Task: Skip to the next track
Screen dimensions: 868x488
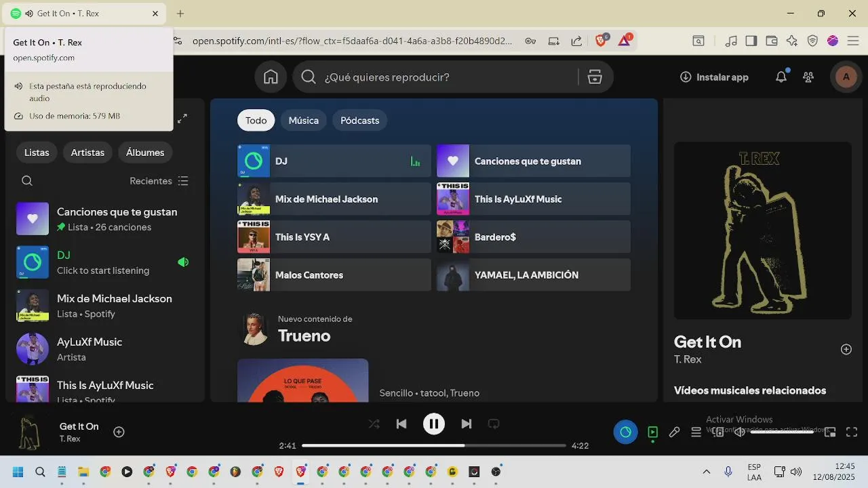Action: pos(466,424)
